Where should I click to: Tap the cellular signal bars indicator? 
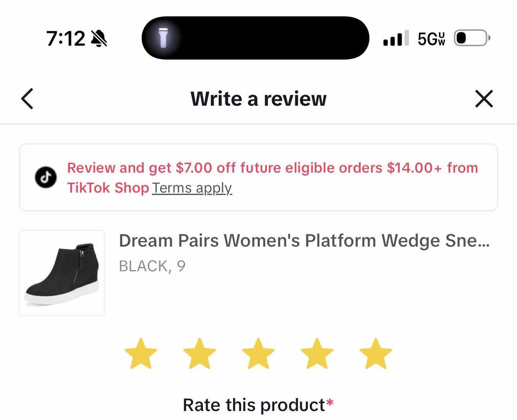pyautogui.click(x=395, y=38)
